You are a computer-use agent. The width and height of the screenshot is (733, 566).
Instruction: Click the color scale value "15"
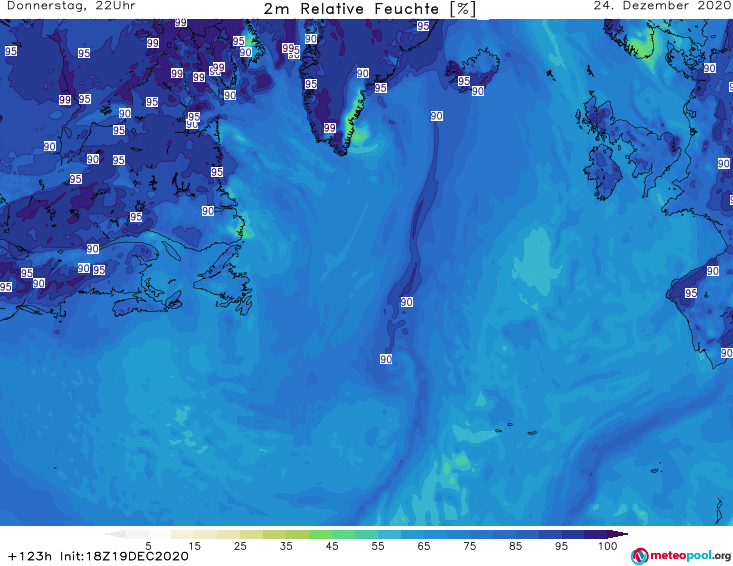[194, 545]
